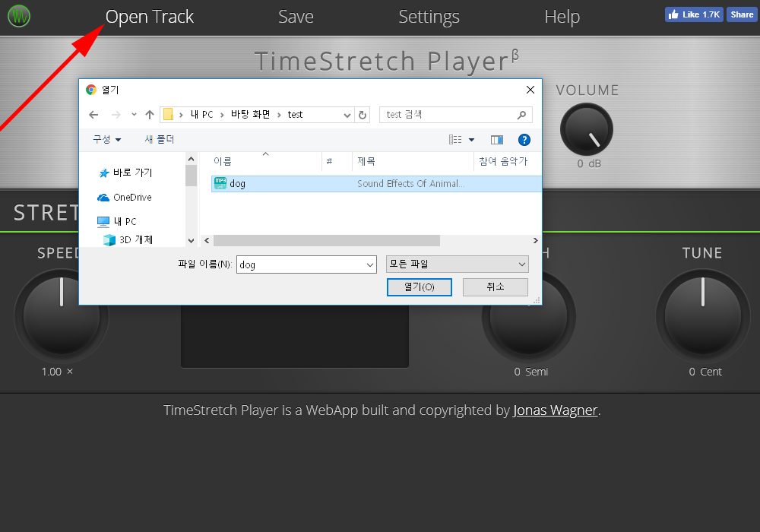Select 내 PC in the address path
The image size is (760, 532).
[x=201, y=114]
